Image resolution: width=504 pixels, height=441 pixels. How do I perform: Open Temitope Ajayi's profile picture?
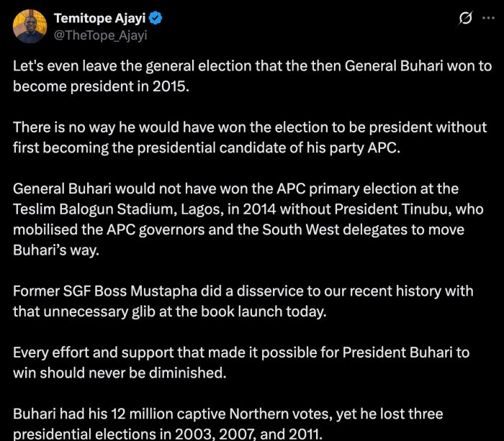point(30,27)
